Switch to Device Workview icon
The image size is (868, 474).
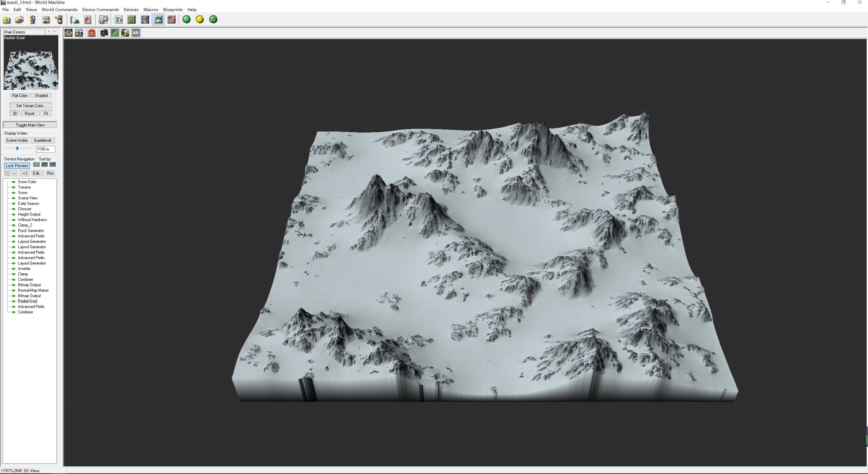[118, 19]
